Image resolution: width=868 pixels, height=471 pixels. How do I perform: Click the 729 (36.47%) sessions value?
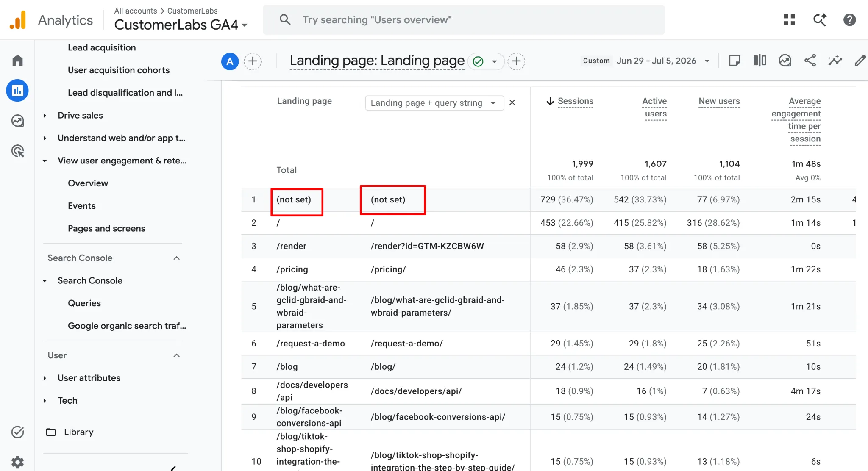click(567, 199)
